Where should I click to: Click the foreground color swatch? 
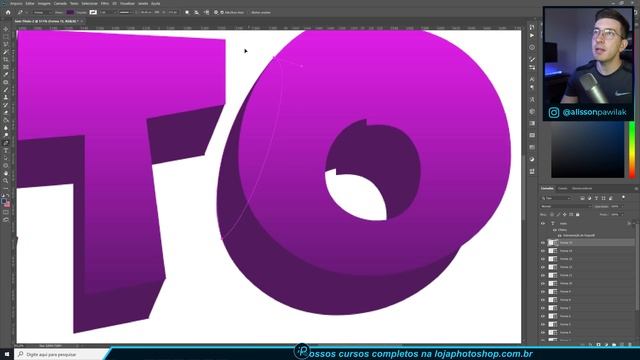pos(4,201)
